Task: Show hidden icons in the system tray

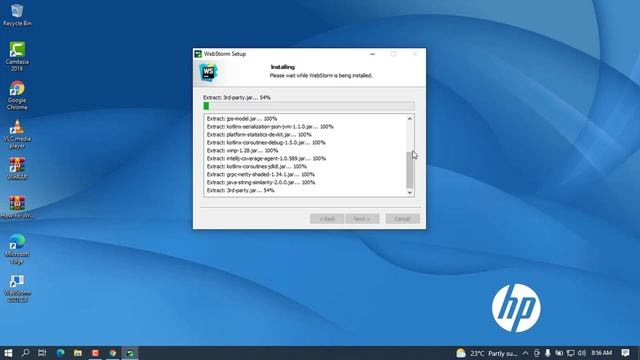Action: pyautogui.click(x=525, y=353)
